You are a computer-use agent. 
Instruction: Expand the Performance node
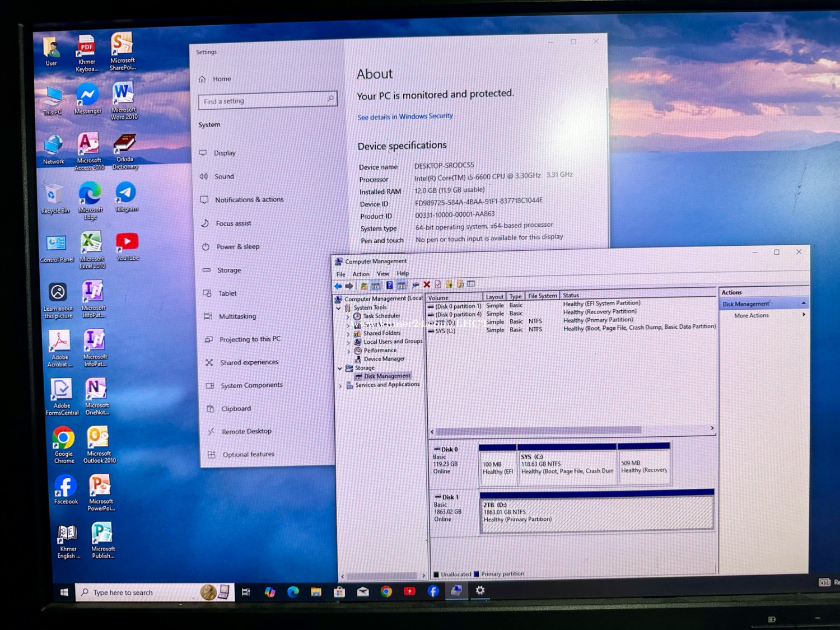tap(348, 352)
